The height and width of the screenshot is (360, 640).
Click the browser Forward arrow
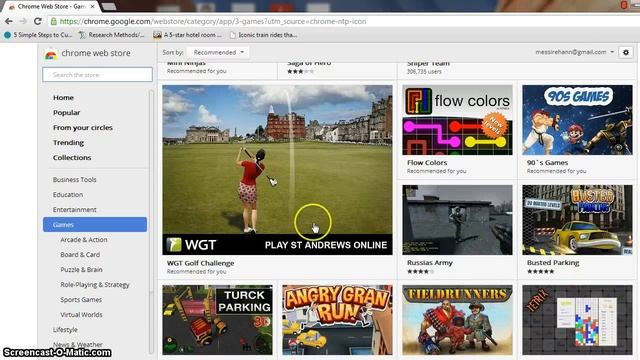click(x=23, y=21)
